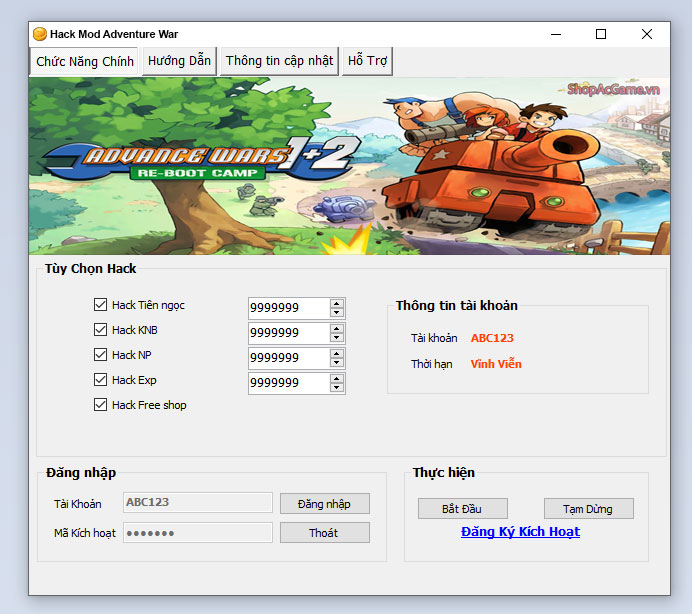Click the Đăng nhập button
This screenshot has height=616, width=693.
[x=324, y=504]
